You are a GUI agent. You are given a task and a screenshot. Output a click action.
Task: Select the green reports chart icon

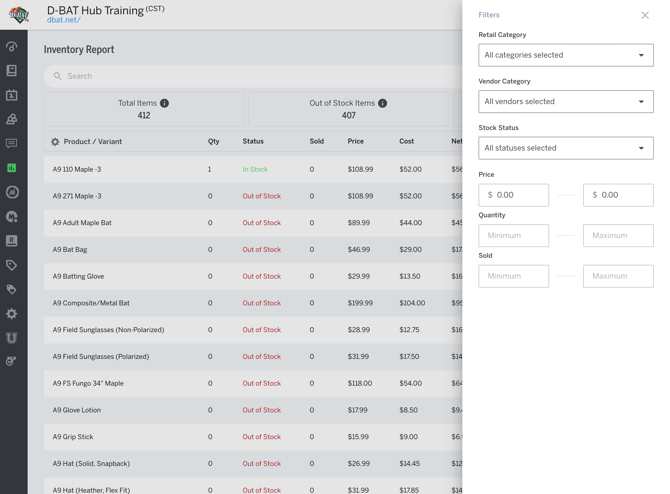pos(12,168)
